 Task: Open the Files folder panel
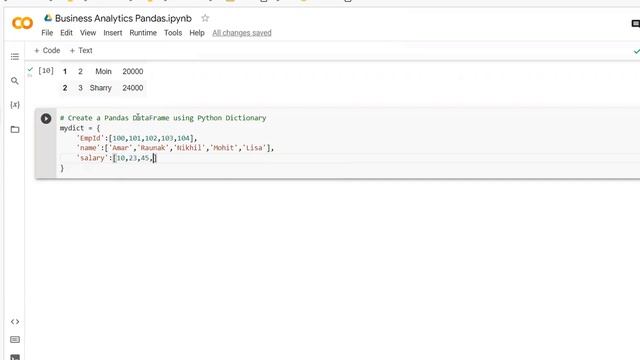(15, 129)
